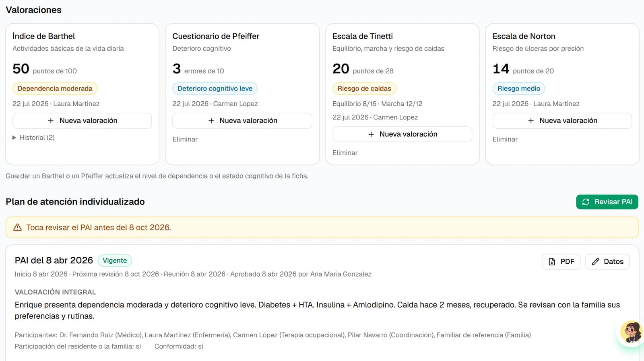Click the Deterioro cognitivo leve badge
The height and width of the screenshot is (361, 644).
click(x=215, y=88)
